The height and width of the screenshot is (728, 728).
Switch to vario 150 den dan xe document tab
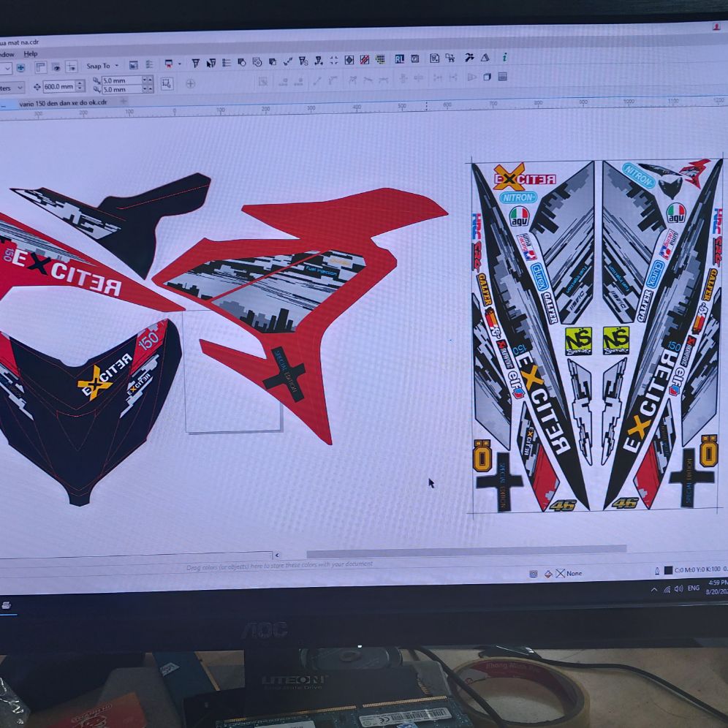point(63,103)
